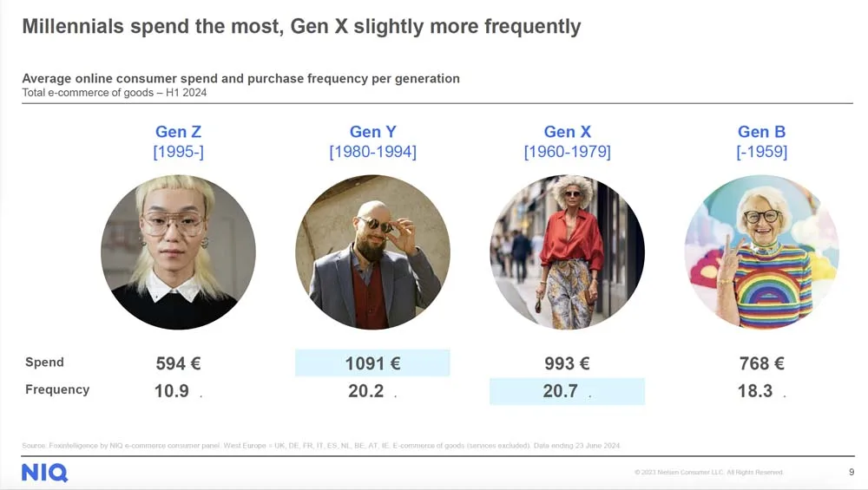Screen dimensions: 868x490
Task: Click the 'Gen Z' heading
Action: point(178,132)
